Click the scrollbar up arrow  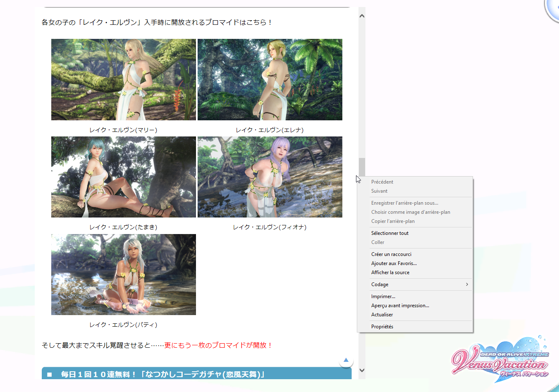[x=362, y=16]
